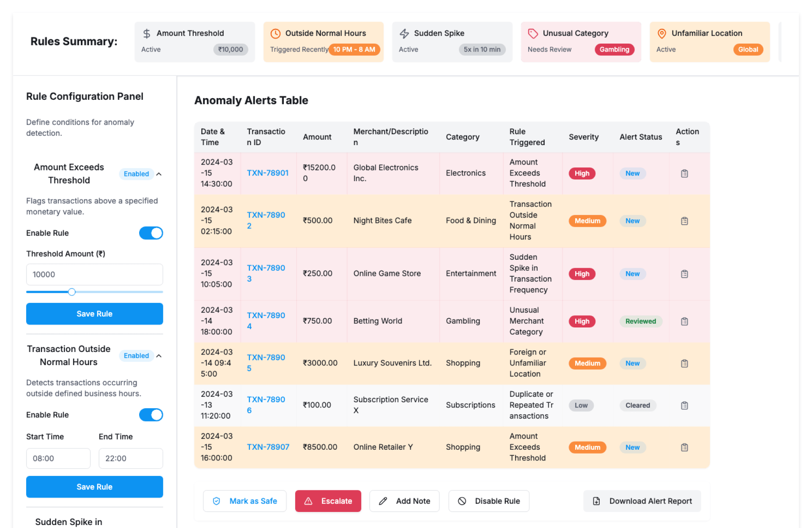Click the lightning icon on Sudden Spike card
The width and height of the screenshot is (812, 528).
(404, 33)
